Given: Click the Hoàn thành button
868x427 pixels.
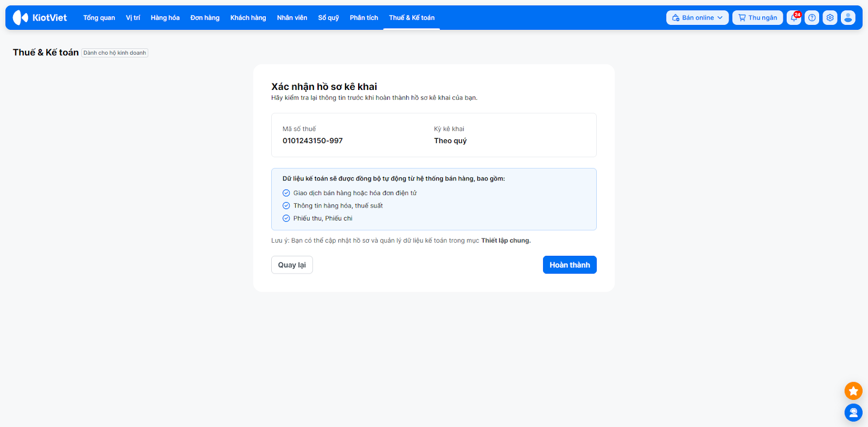Looking at the screenshot, I should 570,265.
